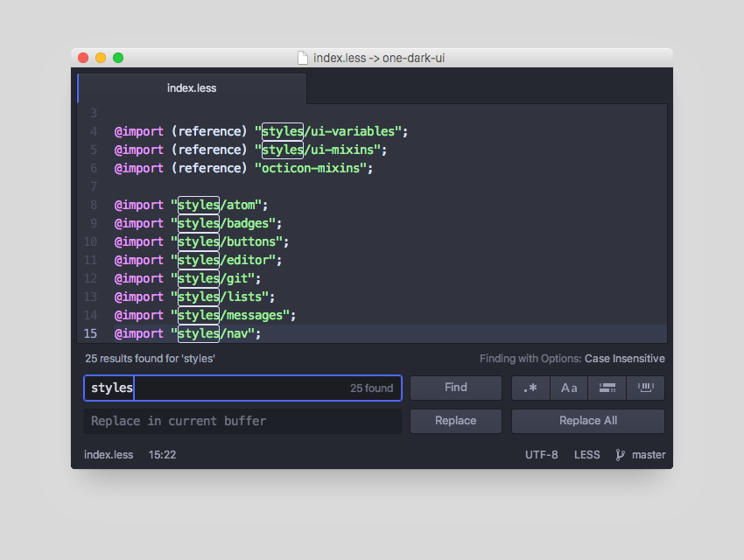This screenshot has width=744, height=560.
Task: Enable only in selection search option
Action: [607, 388]
